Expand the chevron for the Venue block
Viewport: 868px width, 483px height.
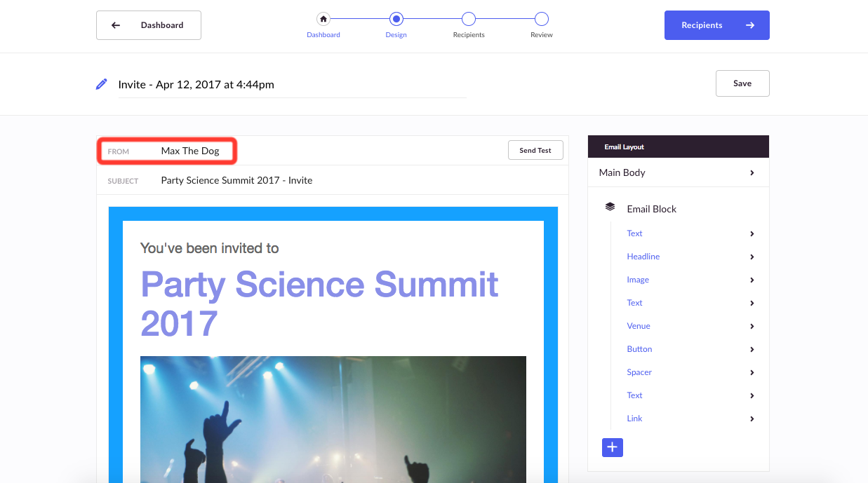(752, 326)
